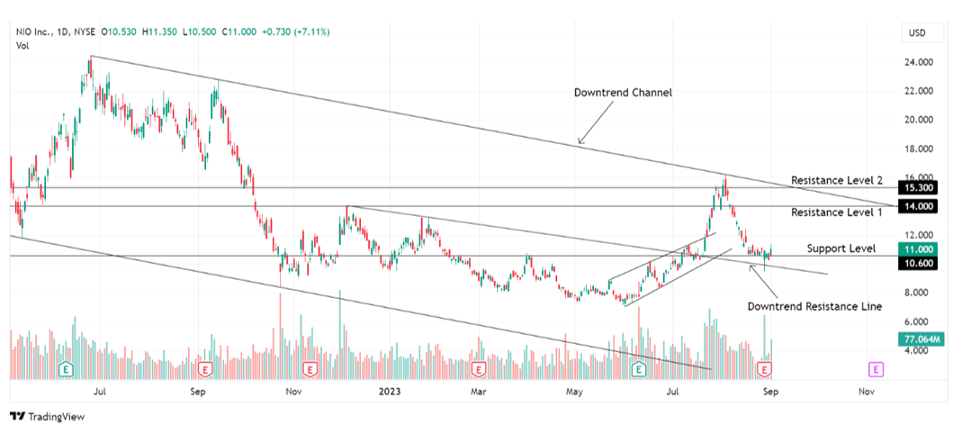Click the black 14.000 price tag
Screen dimensions: 980x434
pos(920,206)
